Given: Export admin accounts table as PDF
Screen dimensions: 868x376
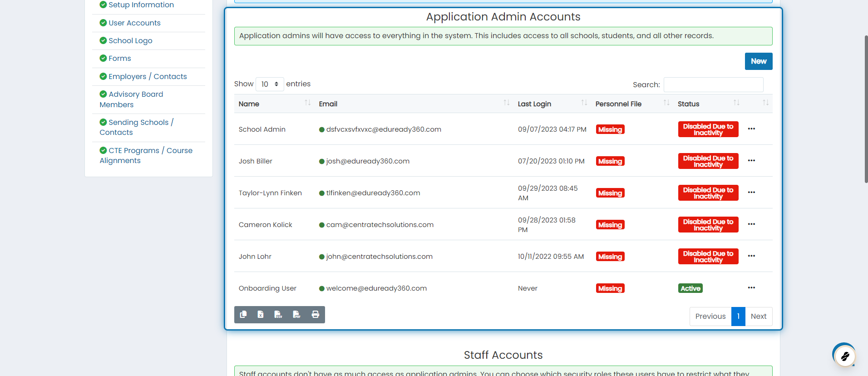Looking at the screenshot, I should tap(296, 315).
